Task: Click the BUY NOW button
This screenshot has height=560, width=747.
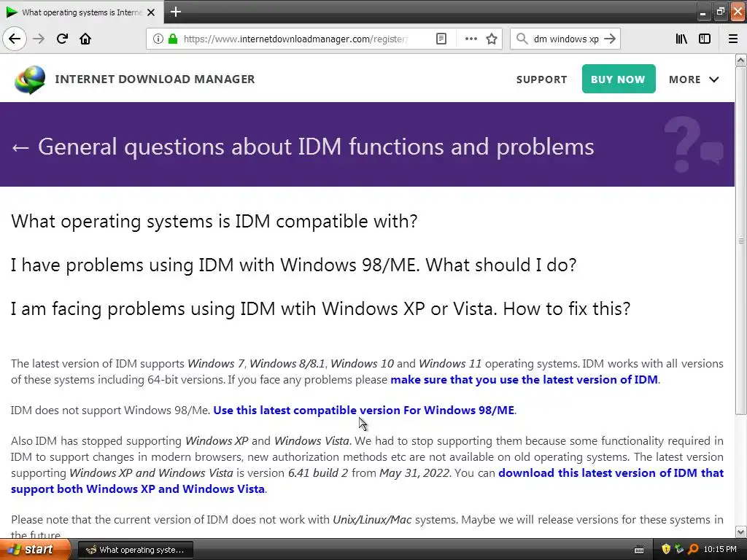Action: (619, 79)
